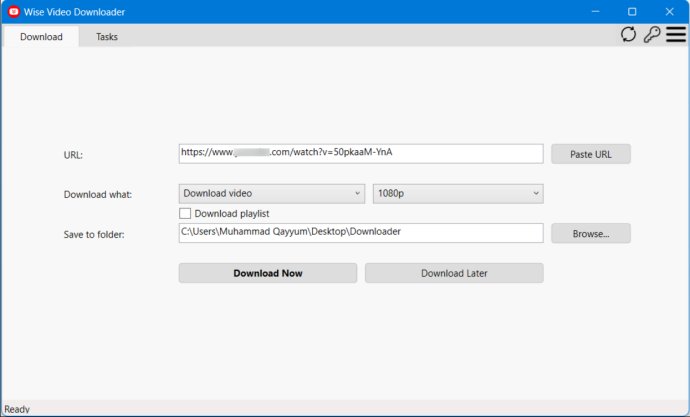Maximize the Wise Video Downloader window

click(x=632, y=11)
